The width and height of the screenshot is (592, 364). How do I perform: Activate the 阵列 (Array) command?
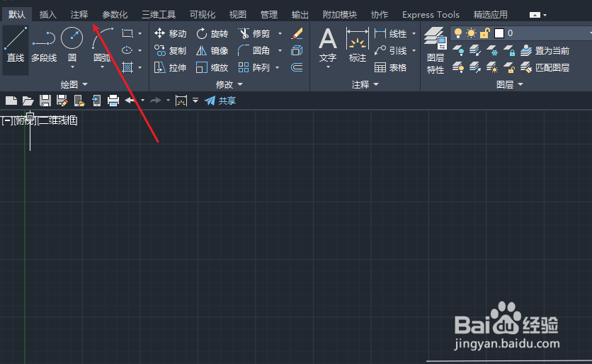tap(254, 67)
